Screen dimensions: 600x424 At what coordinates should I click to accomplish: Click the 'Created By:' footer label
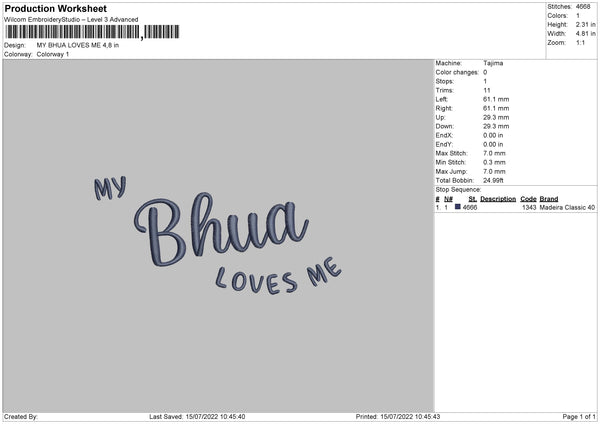pos(21,417)
